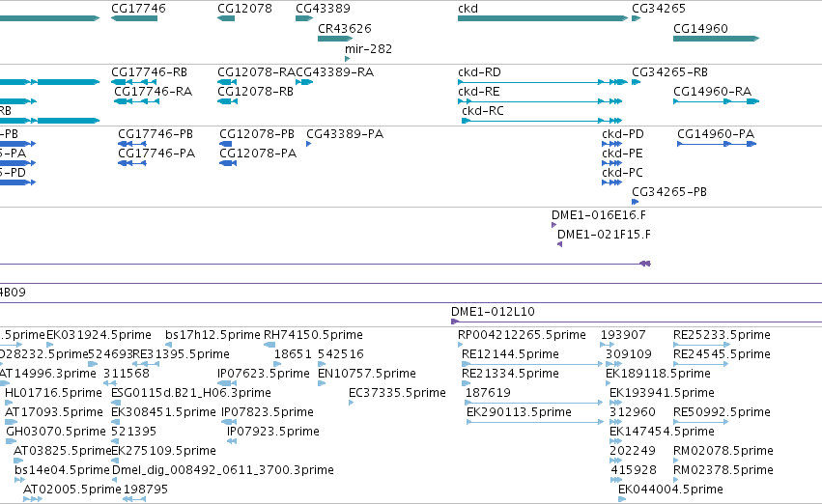The image size is (822, 504).
Task: Click the CG34265-PB small arrow glyph
Action: [x=635, y=202]
